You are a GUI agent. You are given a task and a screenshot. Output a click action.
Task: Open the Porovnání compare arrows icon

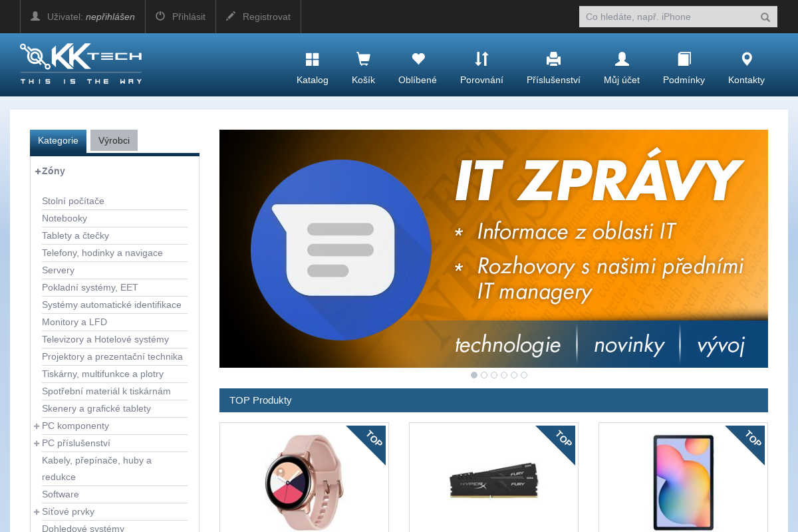tap(481, 60)
